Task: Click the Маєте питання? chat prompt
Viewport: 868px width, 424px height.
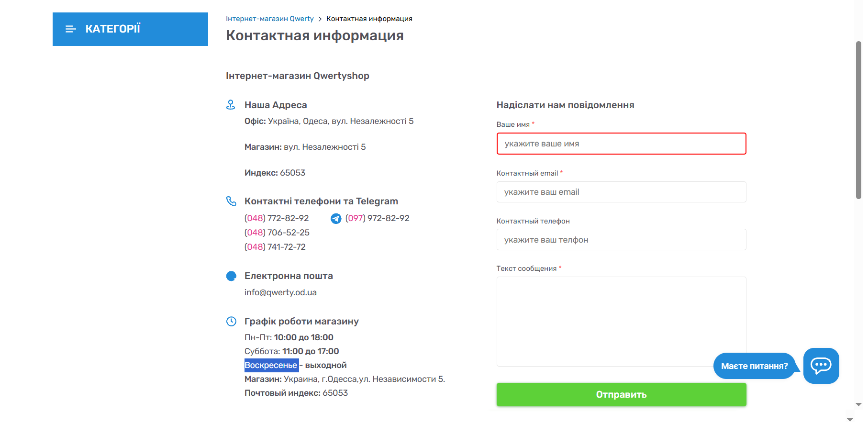Action: (754, 366)
